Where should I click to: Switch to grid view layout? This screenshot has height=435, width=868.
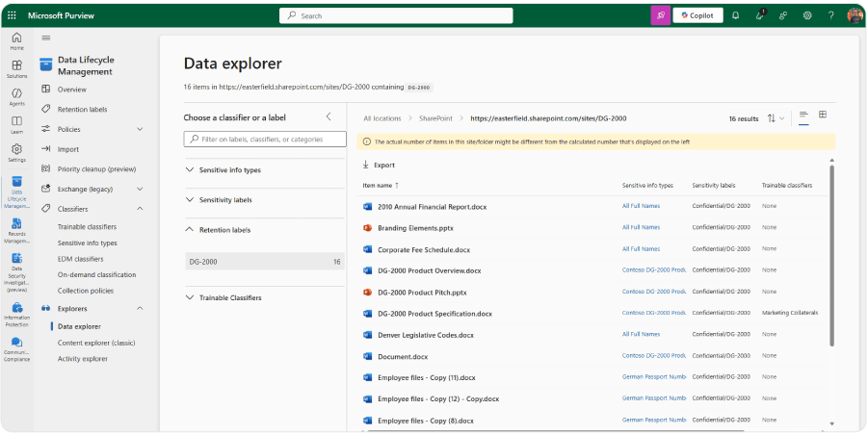coord(823,115)
